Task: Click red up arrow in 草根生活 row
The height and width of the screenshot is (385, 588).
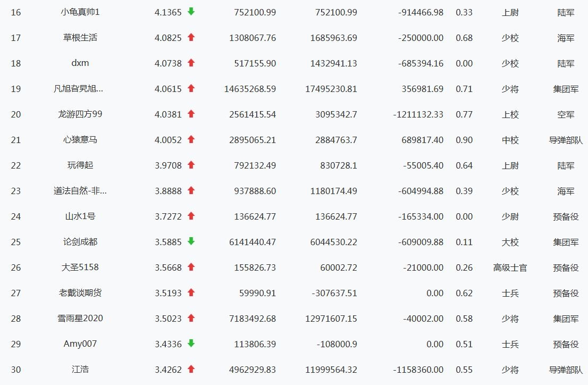Action: coord(191,37)
